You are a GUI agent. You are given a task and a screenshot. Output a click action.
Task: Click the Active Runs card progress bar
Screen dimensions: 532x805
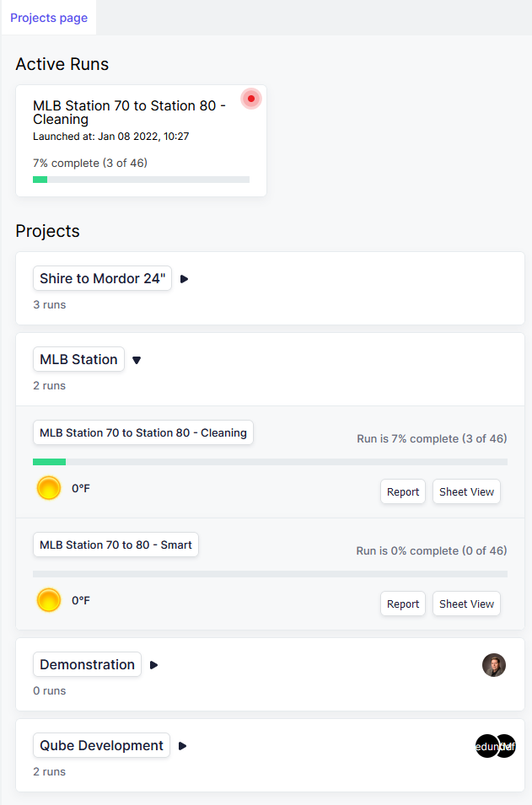(141, 180)
